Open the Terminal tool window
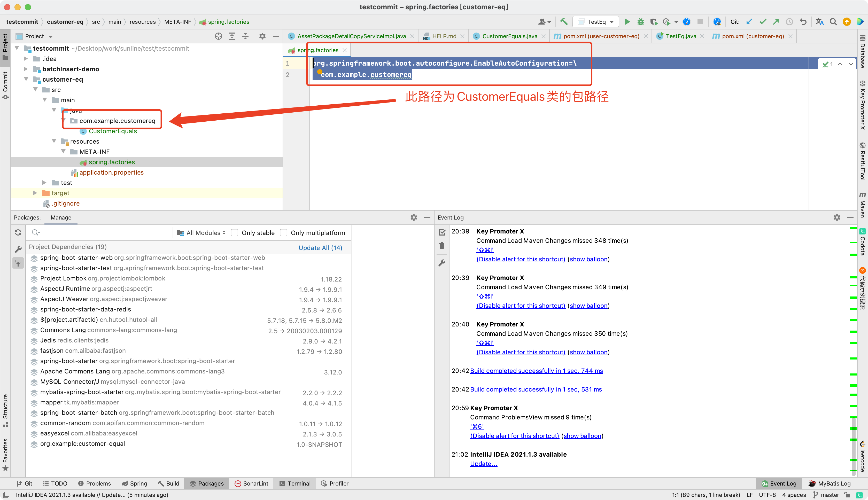The width and height of the screenshot is (868, 500). tap(295, 483)
